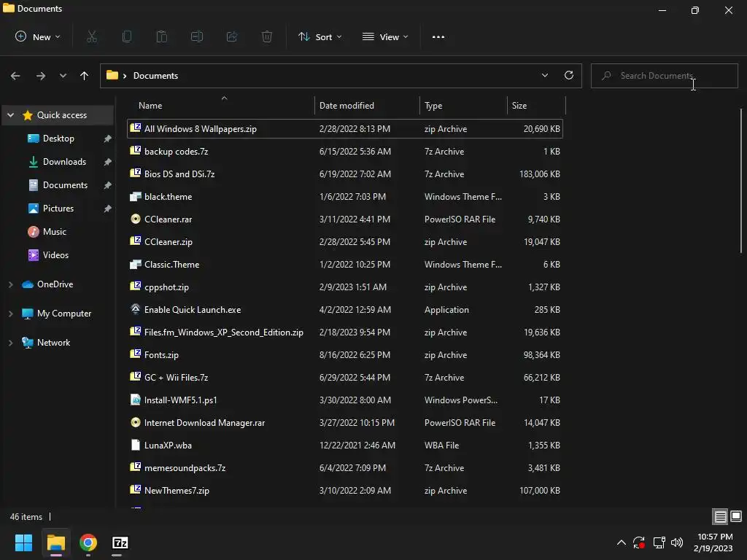The width and height of the screenshot is (747, 560).
Task: Open the Windows Start menu
Action: (23, 542)
